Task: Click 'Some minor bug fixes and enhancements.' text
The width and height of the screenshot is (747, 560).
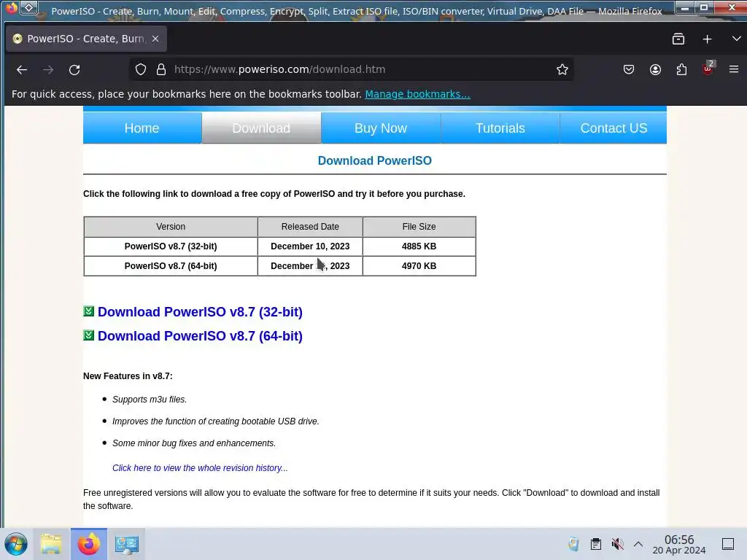Action: [x=194, y=443]
